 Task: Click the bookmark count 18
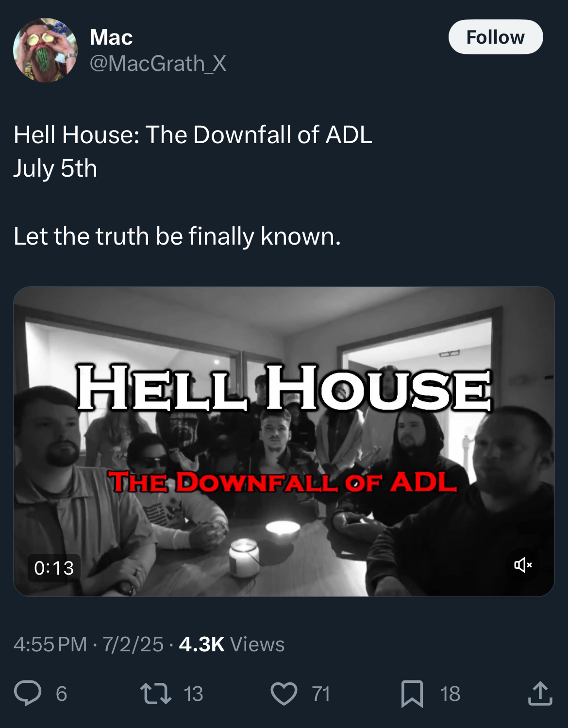[450, 694]
